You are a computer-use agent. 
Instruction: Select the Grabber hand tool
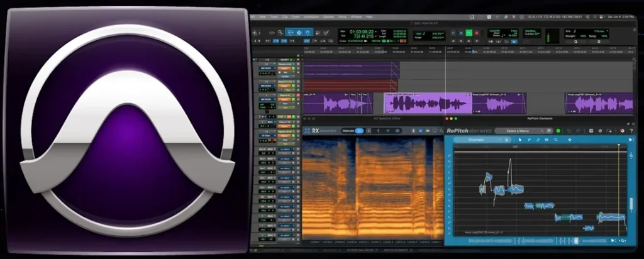308,33
